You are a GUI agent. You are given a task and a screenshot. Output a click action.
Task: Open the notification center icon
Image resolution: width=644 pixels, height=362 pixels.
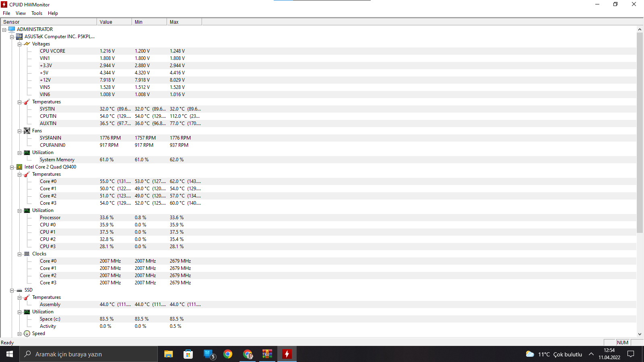(x=631, y=354)
